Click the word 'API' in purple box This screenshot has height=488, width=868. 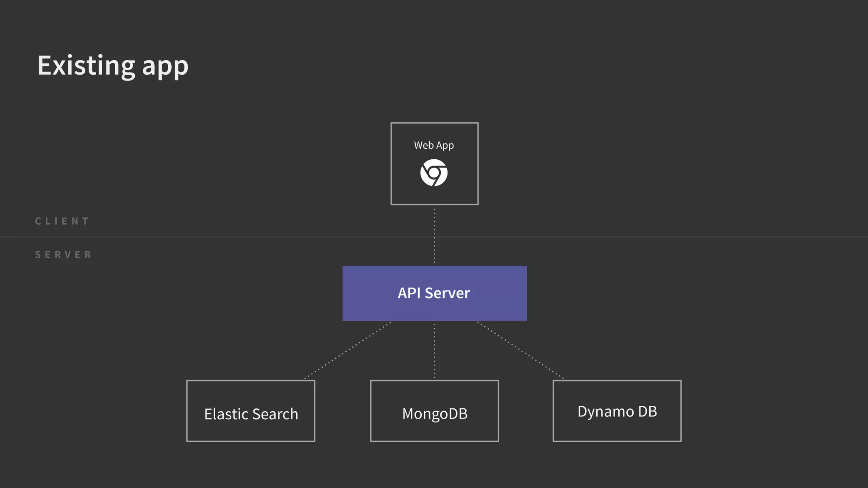409,293
